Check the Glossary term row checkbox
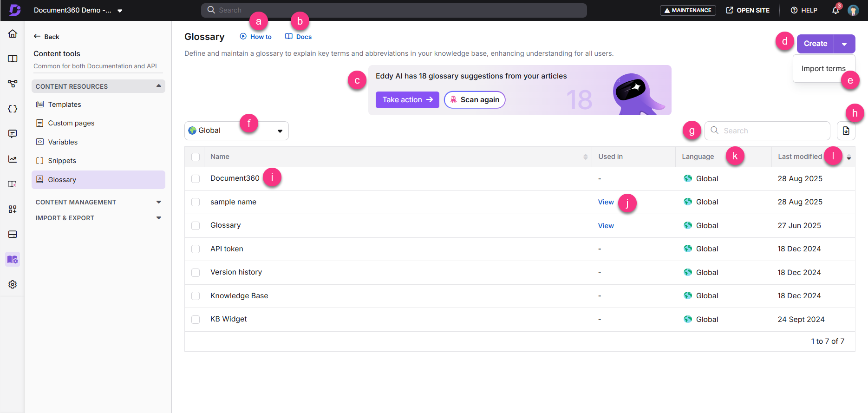This screenshot has width=868, height=413. click(x=196, y=226)
